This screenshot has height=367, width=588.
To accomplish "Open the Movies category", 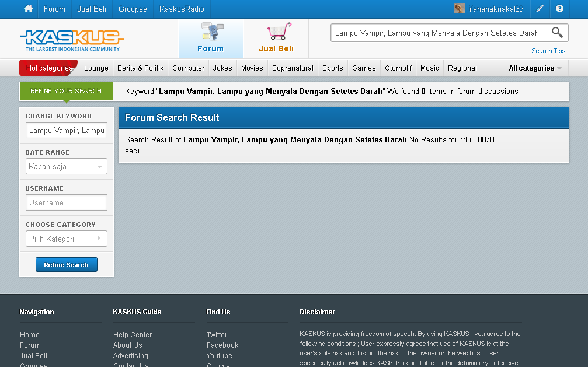I will (252, 68).
